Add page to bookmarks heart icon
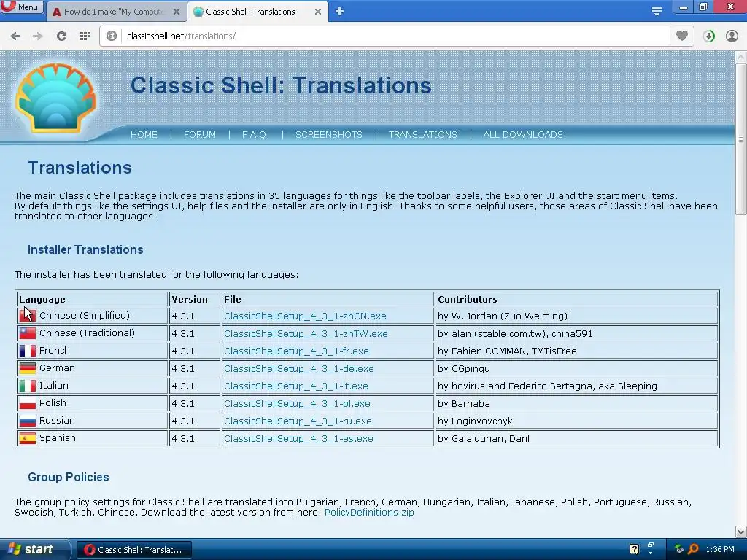This screenshot has width=747, height=560. click(682, 36)
